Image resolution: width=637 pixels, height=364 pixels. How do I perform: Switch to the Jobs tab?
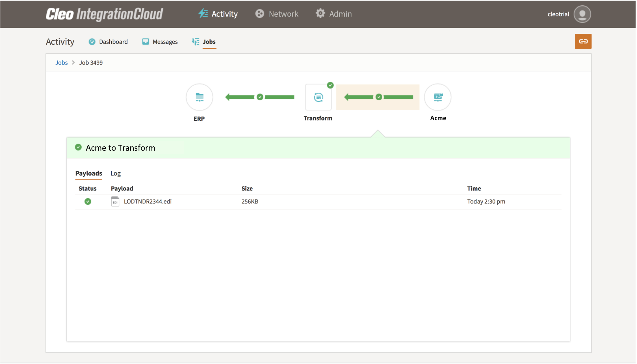204,42
